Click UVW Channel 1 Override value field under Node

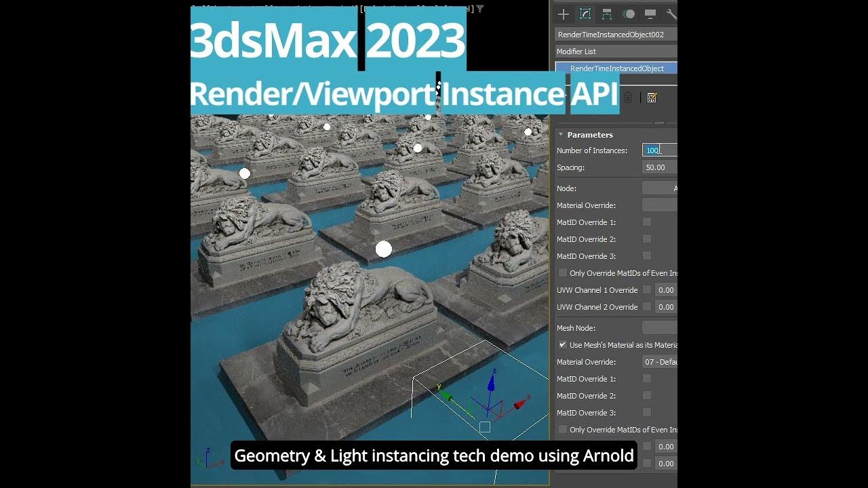[x=667, y=290]
